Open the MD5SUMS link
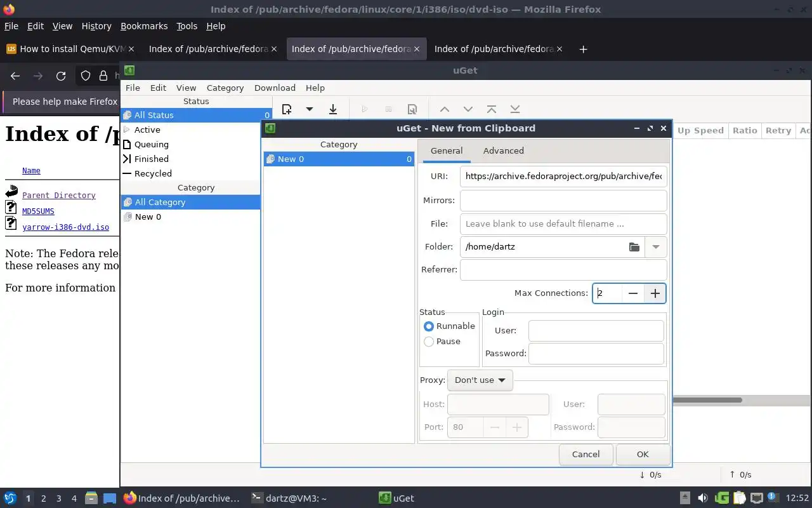This screenshot has width=812, height=508. pos(38,211)
